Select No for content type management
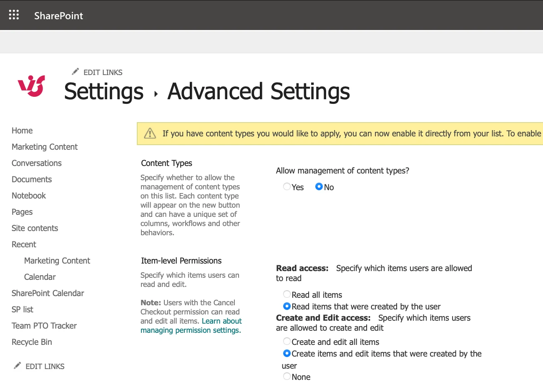Viewport: 543px width, 392px height. (319, 186)
